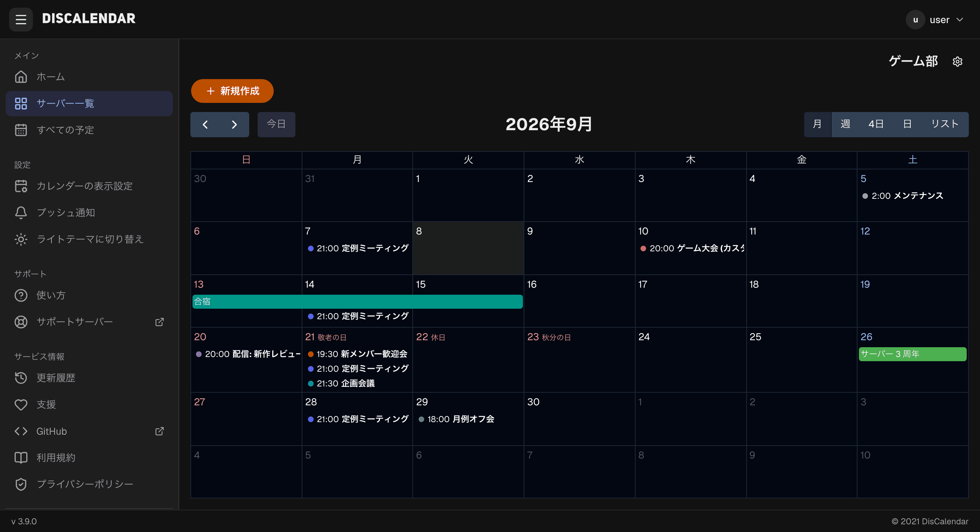Open the ゲーム部 settings gear
Image resolution: width=980 pixels, height=532 pixels.
[957, 62]
